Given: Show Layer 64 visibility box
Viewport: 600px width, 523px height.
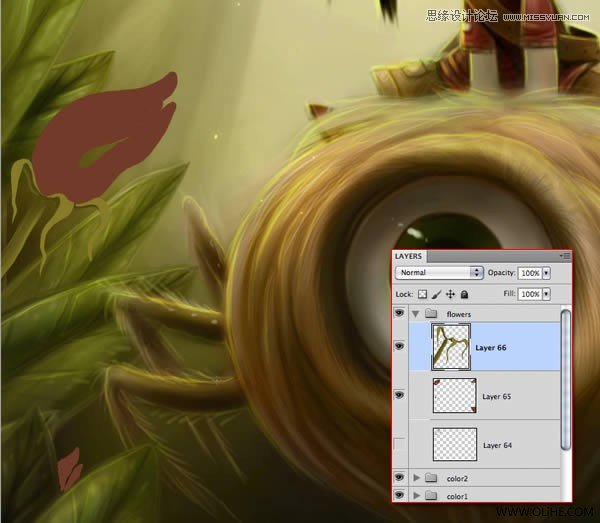Looking at the screenshot, I should 399,444.
